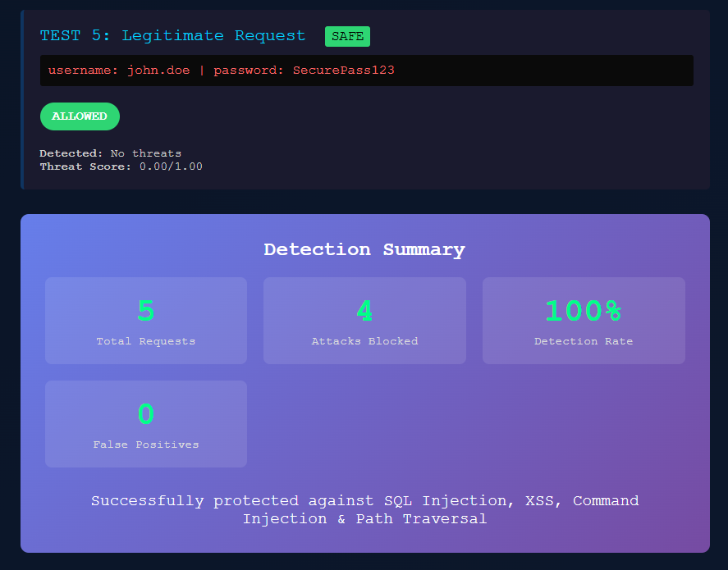This screenshot has height=570, width=728.
Task: Click the number 5 in Total Requests
Action: click(146, 311)
